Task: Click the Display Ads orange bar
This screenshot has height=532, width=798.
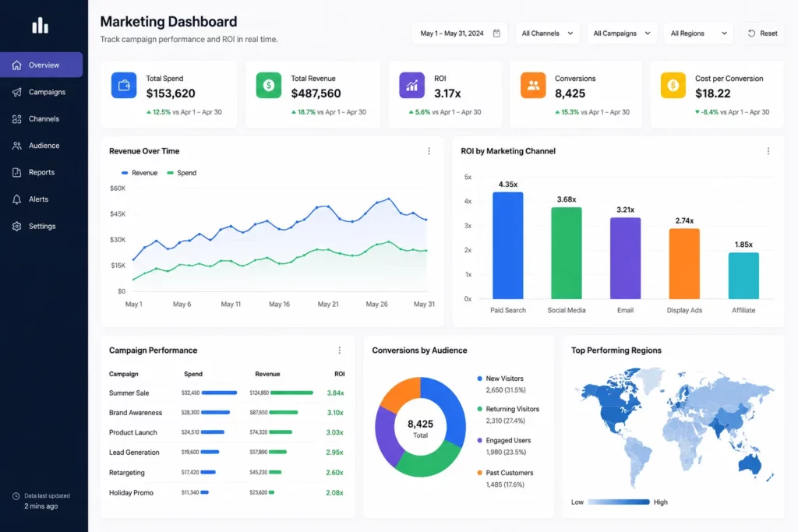Action: pyautogui.click(x=684, y=264)
